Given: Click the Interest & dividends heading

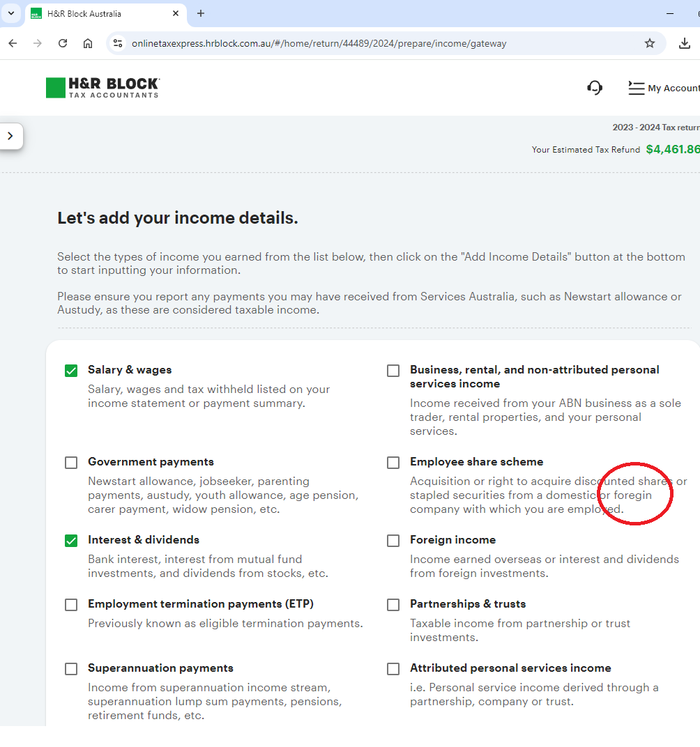Looking at the screenshot, I should (x=144, y=540).
